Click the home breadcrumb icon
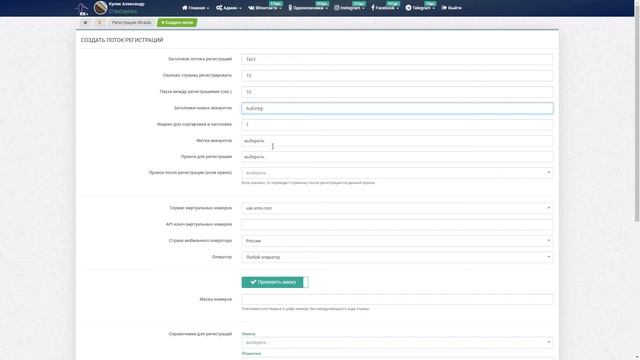 [85, 22]
